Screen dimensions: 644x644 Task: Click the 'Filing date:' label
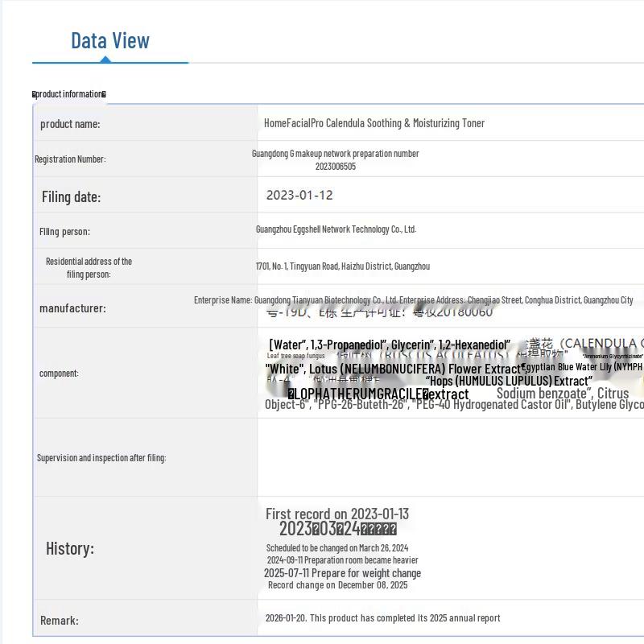pyautogui.click(x=71, y=197)
